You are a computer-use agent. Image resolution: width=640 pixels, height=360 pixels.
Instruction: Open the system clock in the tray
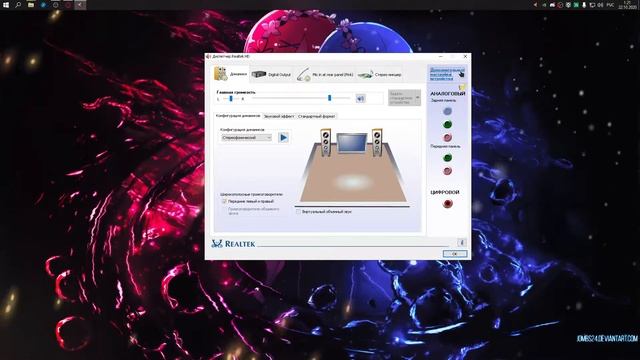(627, 5)
